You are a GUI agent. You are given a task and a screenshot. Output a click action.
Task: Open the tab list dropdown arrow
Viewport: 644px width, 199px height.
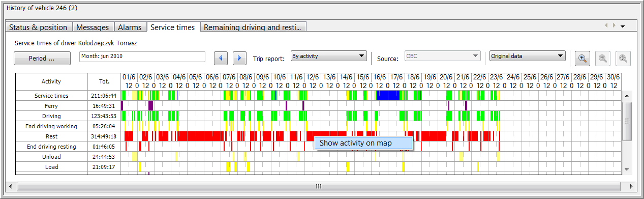(x=623, y=26)
